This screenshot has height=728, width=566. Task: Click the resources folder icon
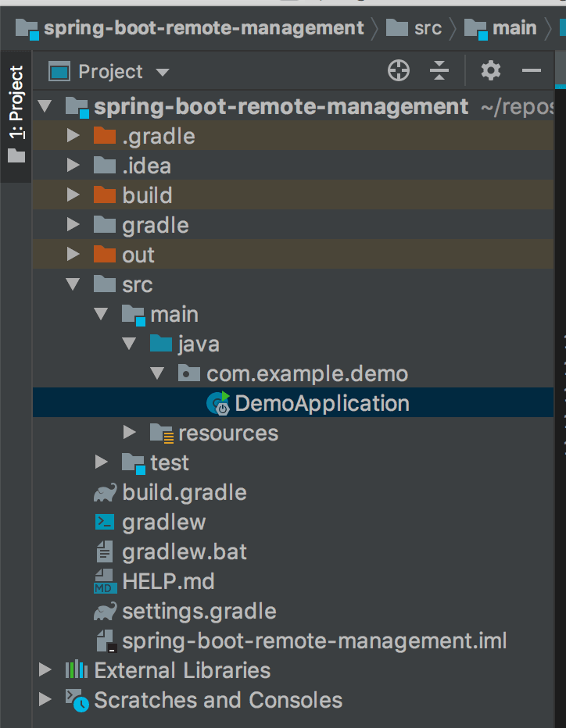162,434
